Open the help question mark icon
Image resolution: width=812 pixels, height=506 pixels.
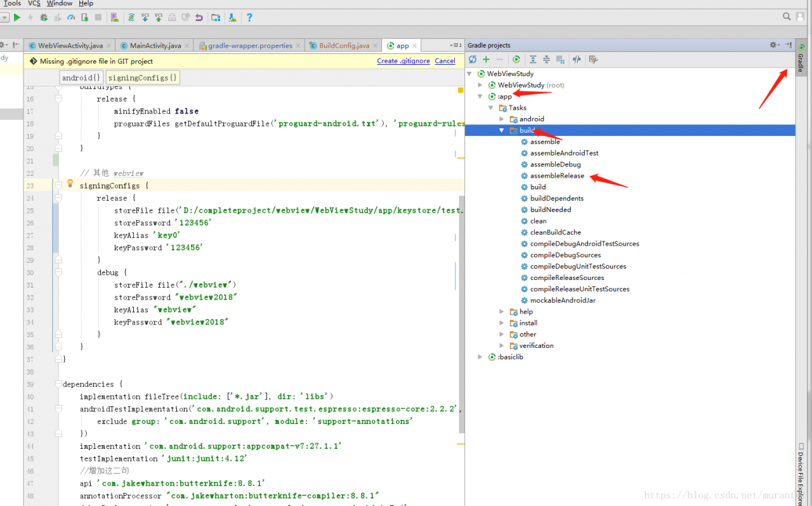coord(249,18)
